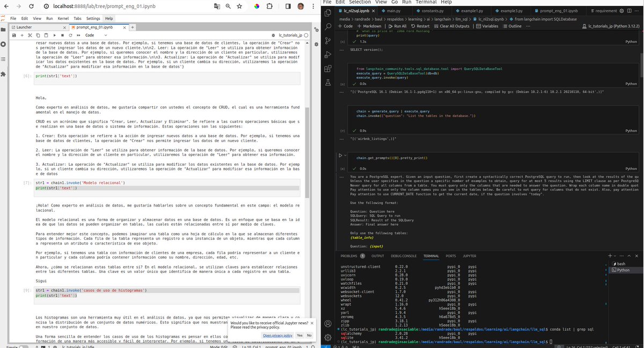The image size is (644, 348).
Task: Open VS Code Explorer icon in activity bar
Action: point(327,12)
